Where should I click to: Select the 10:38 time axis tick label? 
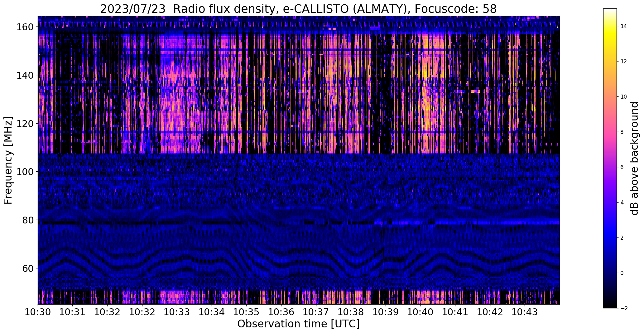[351, 312]
